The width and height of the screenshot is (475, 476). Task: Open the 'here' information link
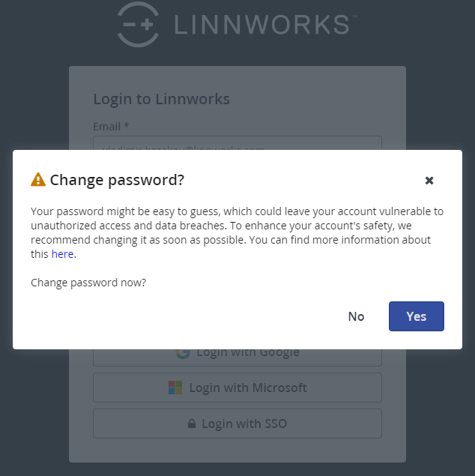tap(62, 254)
